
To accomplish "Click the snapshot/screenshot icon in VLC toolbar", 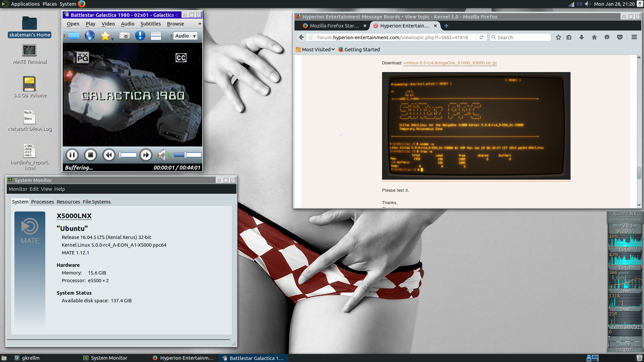I will (124, 35).
